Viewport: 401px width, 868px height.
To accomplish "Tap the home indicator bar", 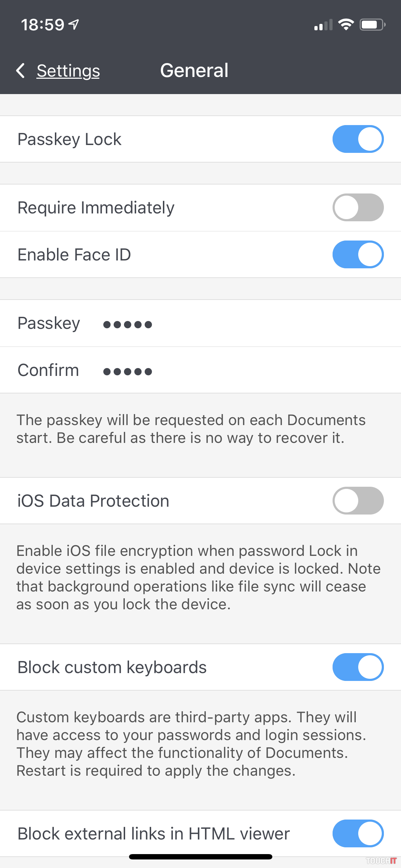I will click(x=200, y=857).
